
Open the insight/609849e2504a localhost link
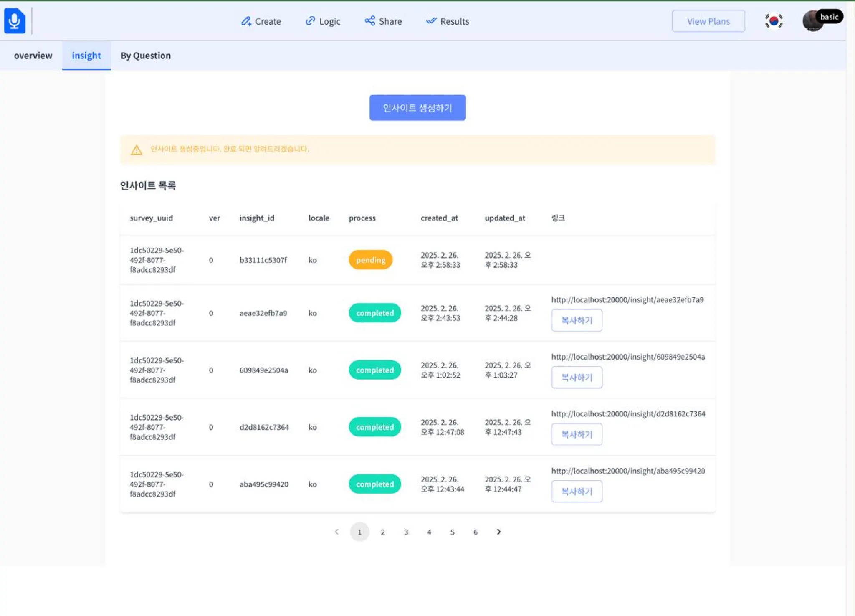point(627,357)
